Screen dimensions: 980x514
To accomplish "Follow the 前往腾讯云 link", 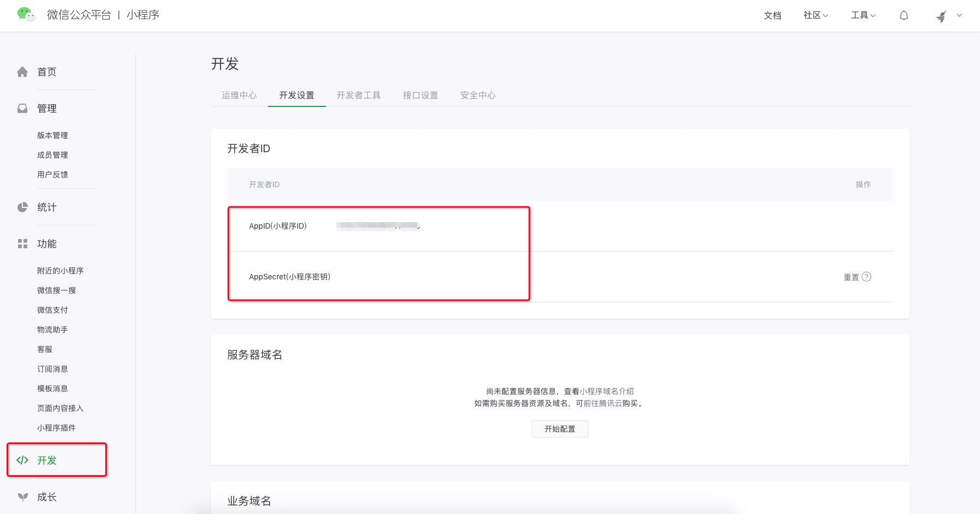I will pyautogui.click(x=603, y=403).
